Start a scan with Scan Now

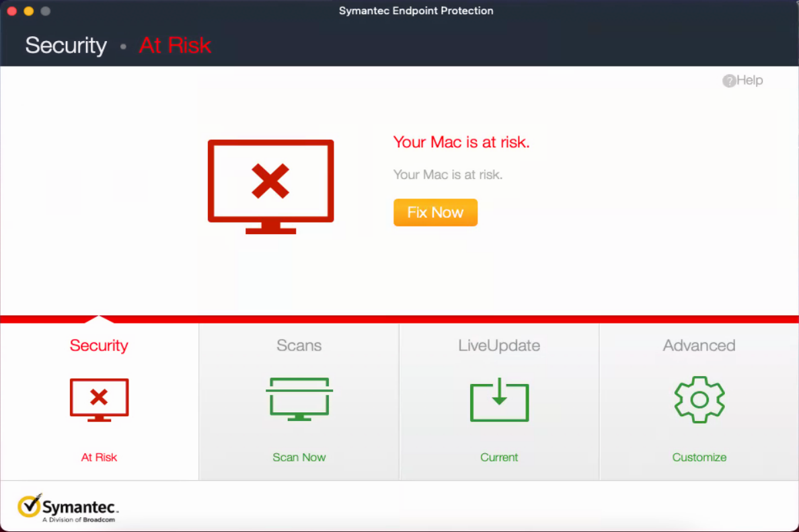pyautogui.click(x=299, y=457)
